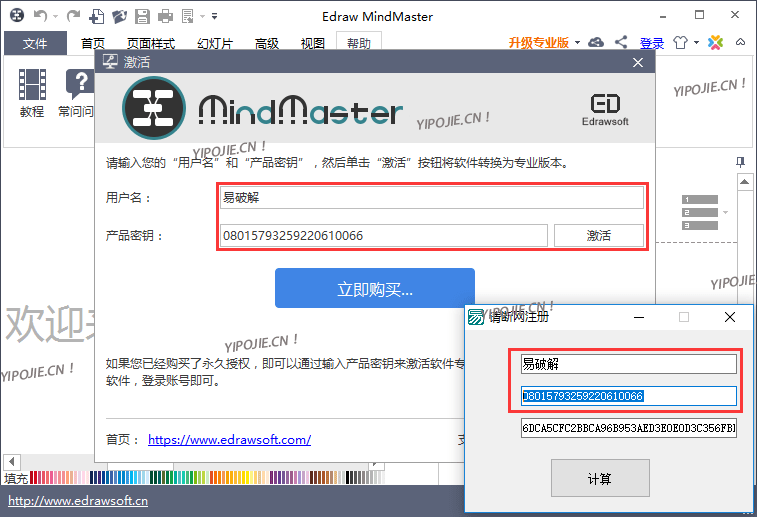This screenshot has height=517, width=757.
Task: Click the 立即购买 buy now button
Action: (x=375, y=288)
